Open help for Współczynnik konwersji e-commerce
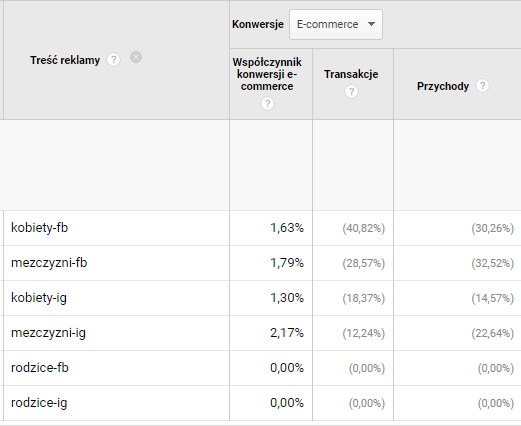The image size is (521, 426). (267, 103)
